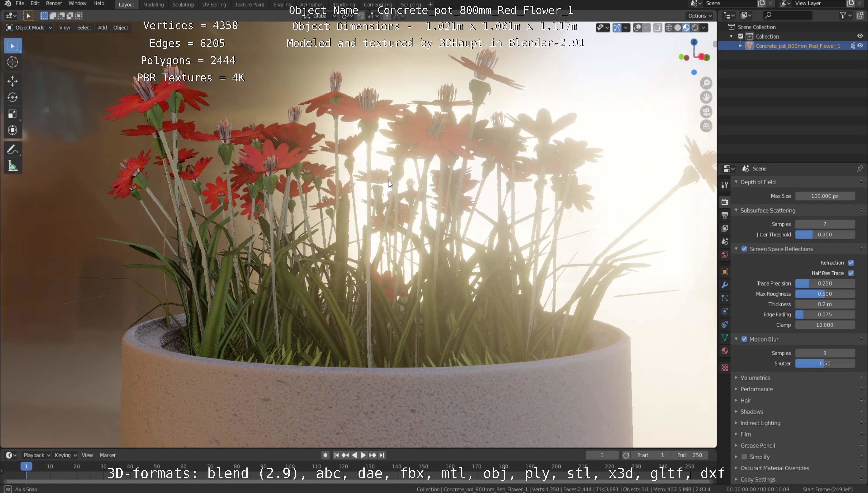The image size is (868, 493).
Task: Open the Render menu
Action: 54,3
